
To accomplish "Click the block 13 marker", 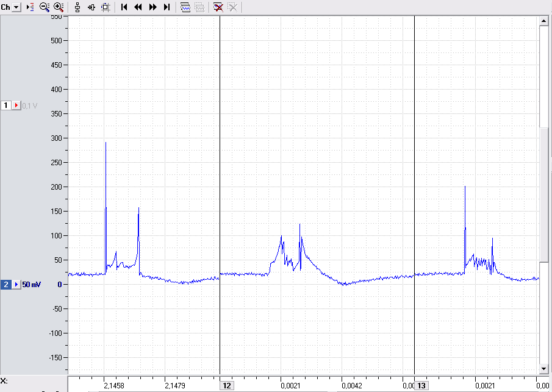I will pyautogui.click(x=421, y=386).
